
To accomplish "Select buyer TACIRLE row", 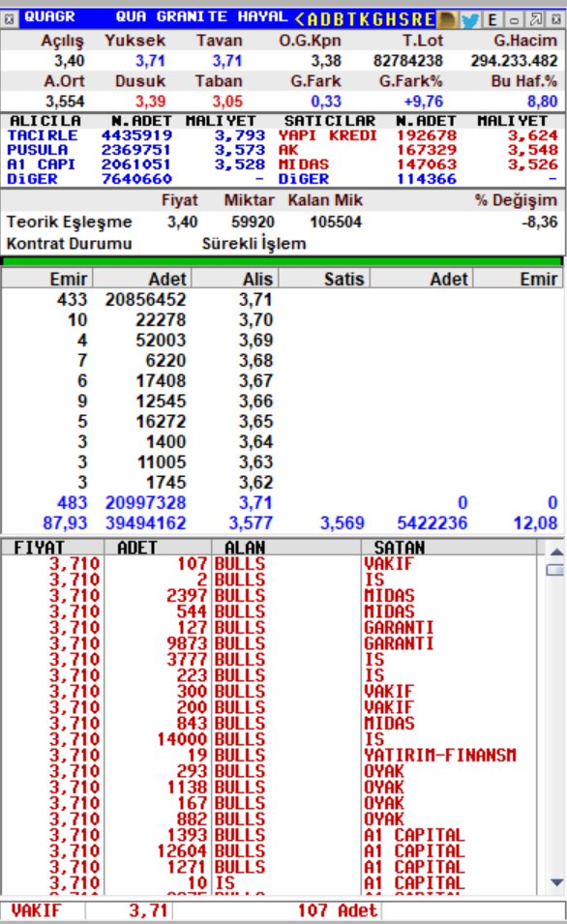I will point(136,135).
